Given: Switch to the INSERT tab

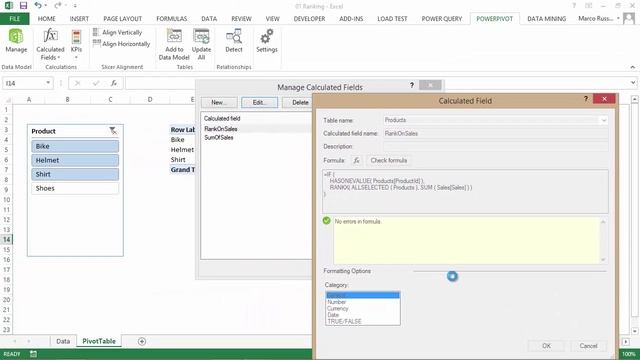Looking at the screenshot, I should [79, 19].
